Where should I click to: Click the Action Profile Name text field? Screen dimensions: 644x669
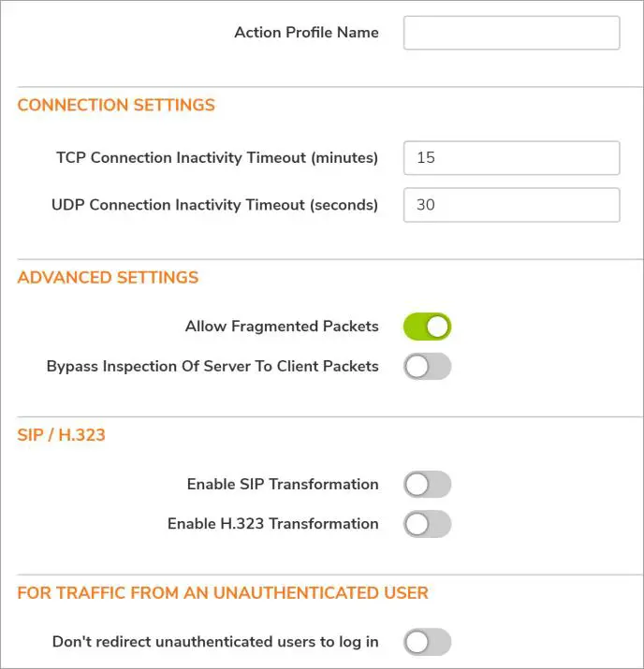click(511, 33)
